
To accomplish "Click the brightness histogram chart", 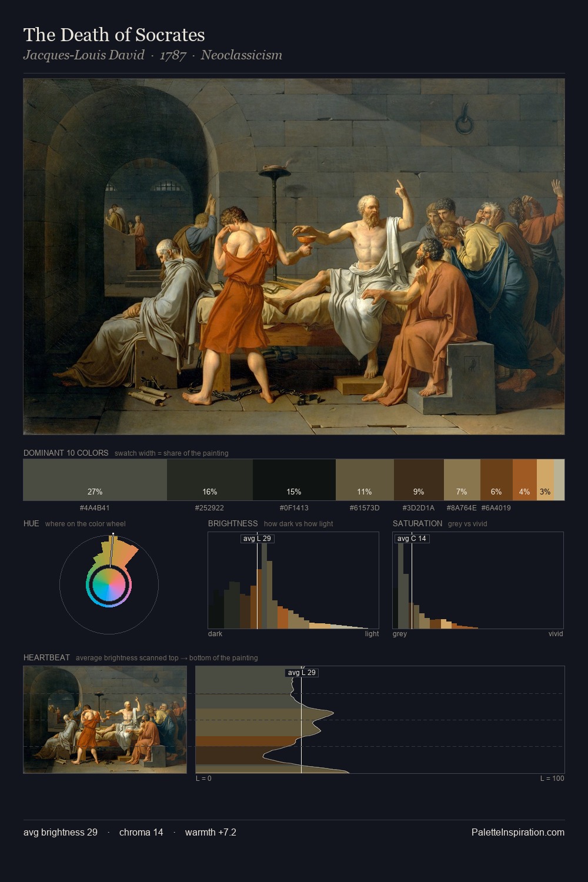I will pyautogui.click(x=293, y=580).
